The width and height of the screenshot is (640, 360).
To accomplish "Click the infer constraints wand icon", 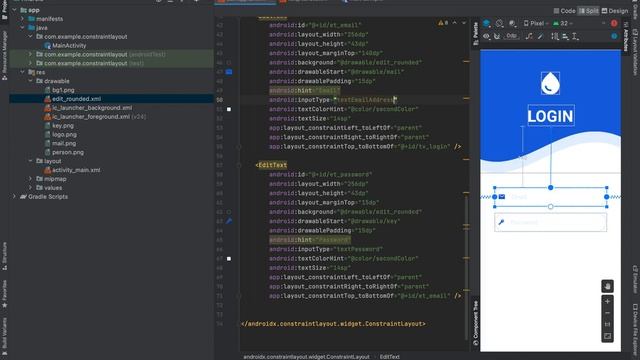I will [x=540, y=36].
